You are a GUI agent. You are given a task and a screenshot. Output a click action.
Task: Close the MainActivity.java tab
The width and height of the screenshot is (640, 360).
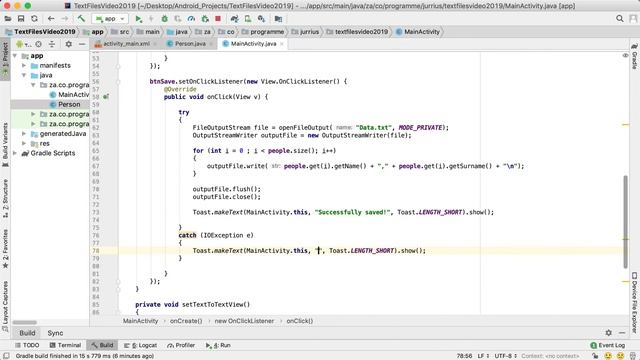tap(282, 44)
